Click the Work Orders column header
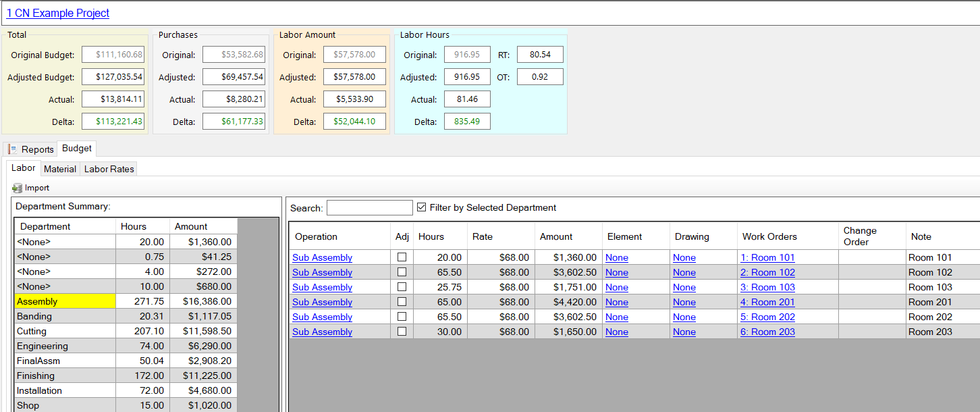This screenshot has width=980, height=412. pos(788,236)
